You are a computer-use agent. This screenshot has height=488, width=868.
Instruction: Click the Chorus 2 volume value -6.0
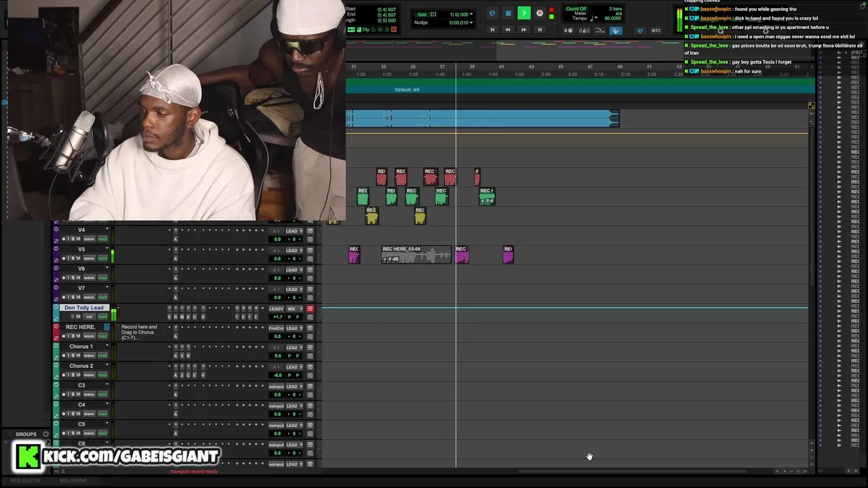tap(277, 375)
